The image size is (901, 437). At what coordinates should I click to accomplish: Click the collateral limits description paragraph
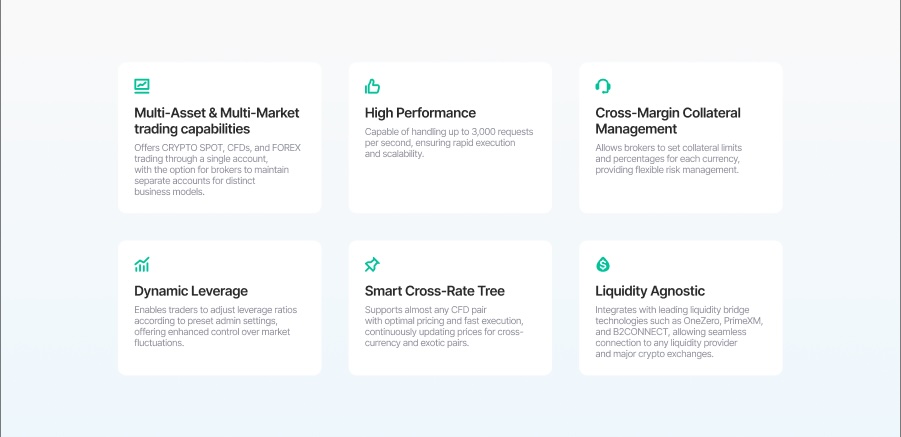(667, 159)
